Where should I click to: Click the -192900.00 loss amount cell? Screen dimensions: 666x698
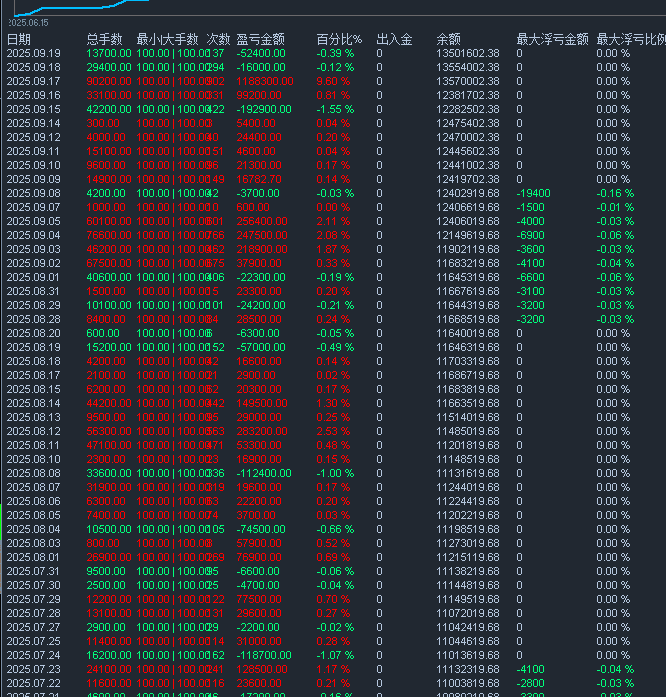click(x=264, y=109)
